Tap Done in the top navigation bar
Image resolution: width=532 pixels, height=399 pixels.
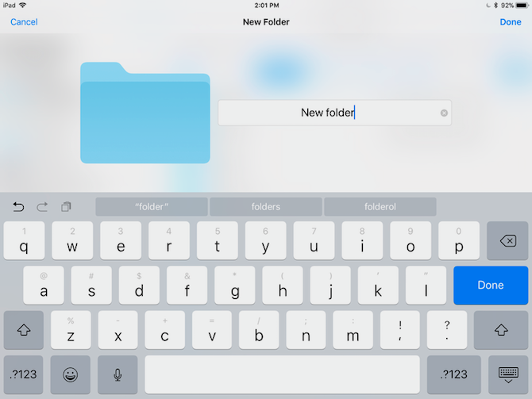coord(510,22)
